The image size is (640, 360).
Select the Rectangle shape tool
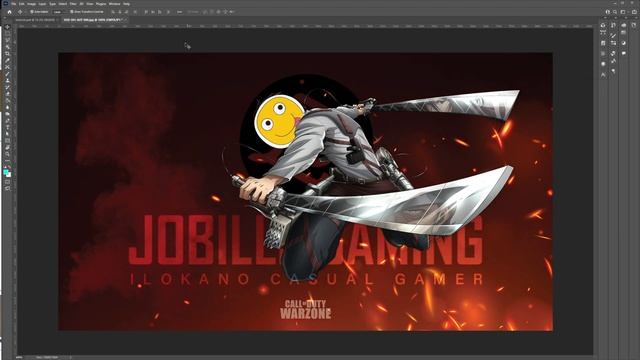(7, 140)
